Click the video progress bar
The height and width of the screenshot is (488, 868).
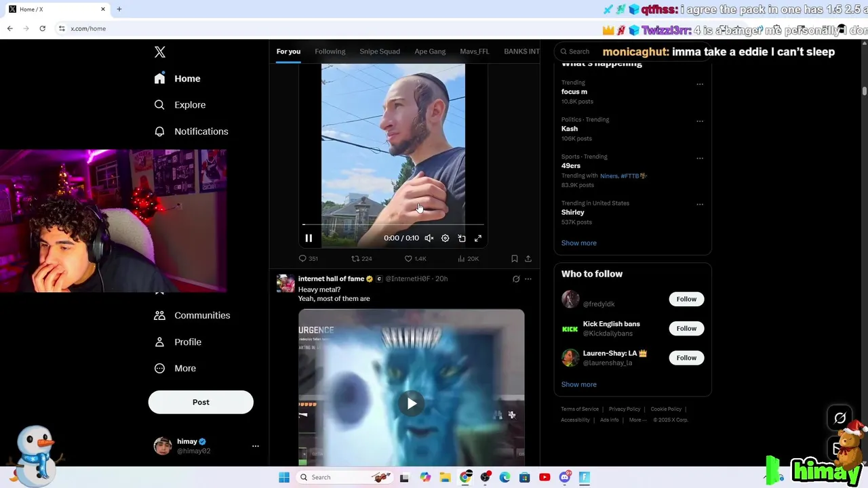pyautogui.click(x=393, y=224)
